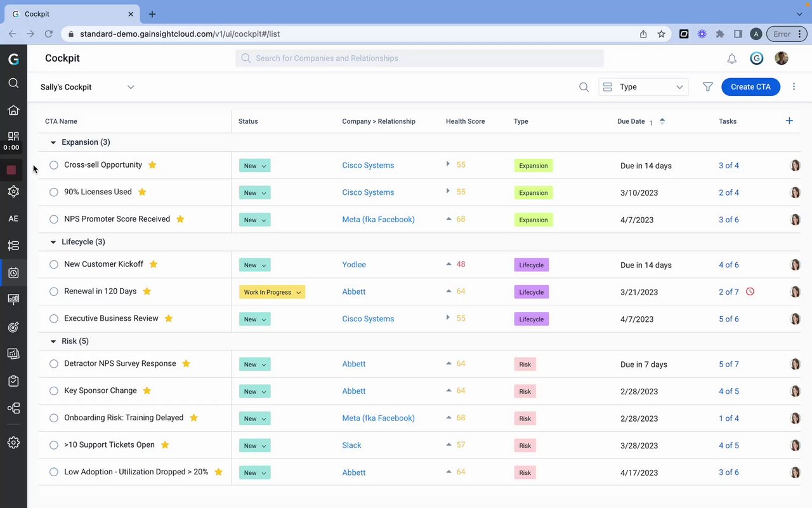Mark Cross-sell Opportunity as complete

[54, 165]
